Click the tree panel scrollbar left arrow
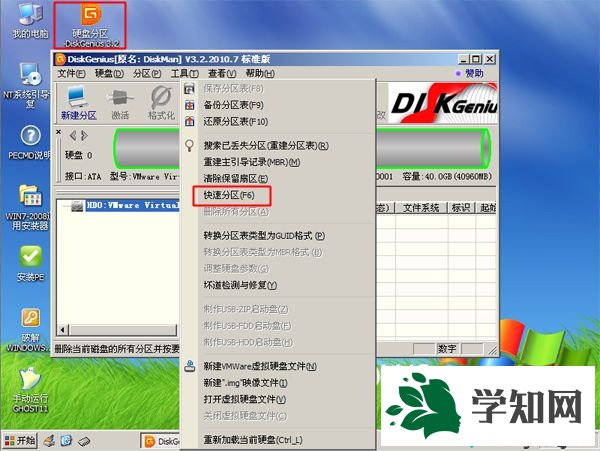This screenshot has width=600, height=451. pos(63,330)
